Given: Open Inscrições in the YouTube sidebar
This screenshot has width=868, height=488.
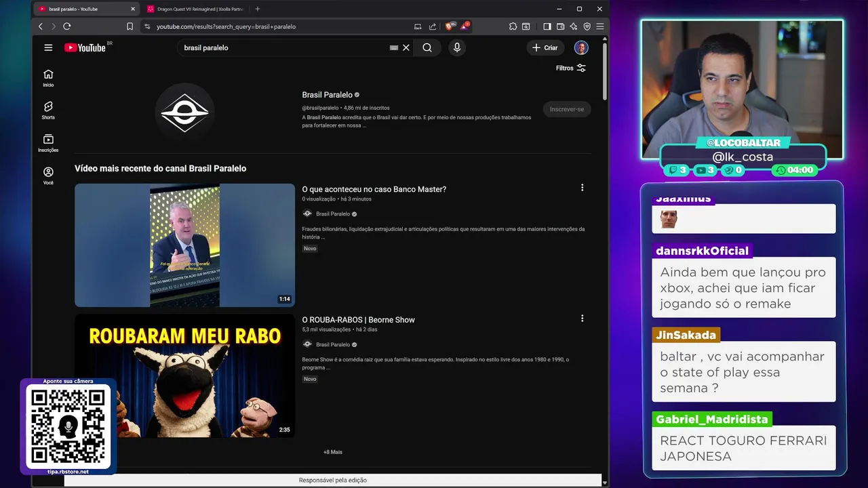Looking at the screenshot, I should [x=48, y=143].
